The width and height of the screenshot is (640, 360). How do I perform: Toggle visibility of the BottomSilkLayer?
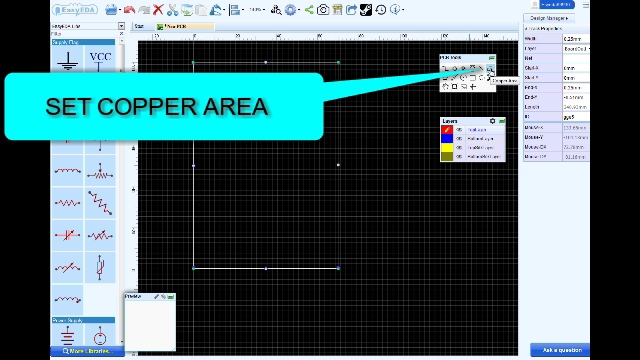459,157
